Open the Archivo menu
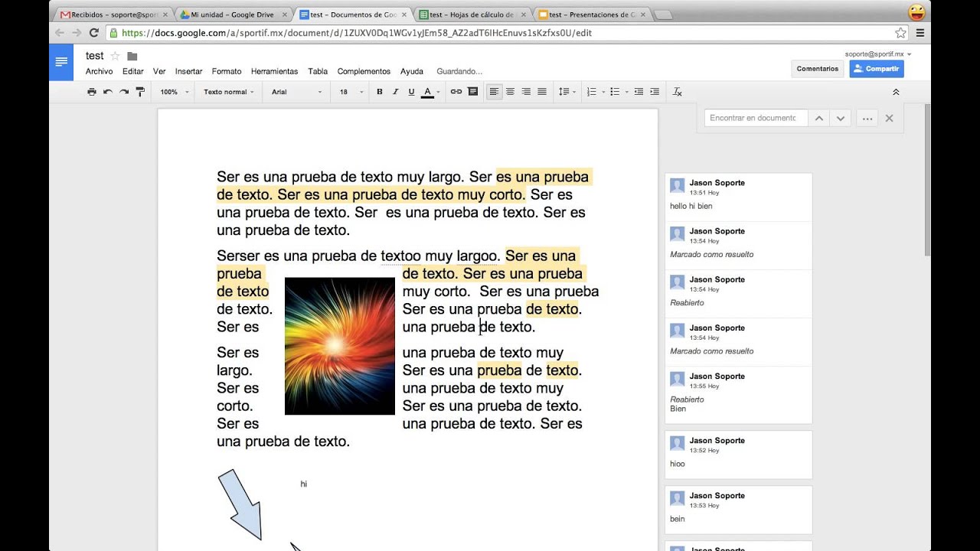 pos(99,71)
